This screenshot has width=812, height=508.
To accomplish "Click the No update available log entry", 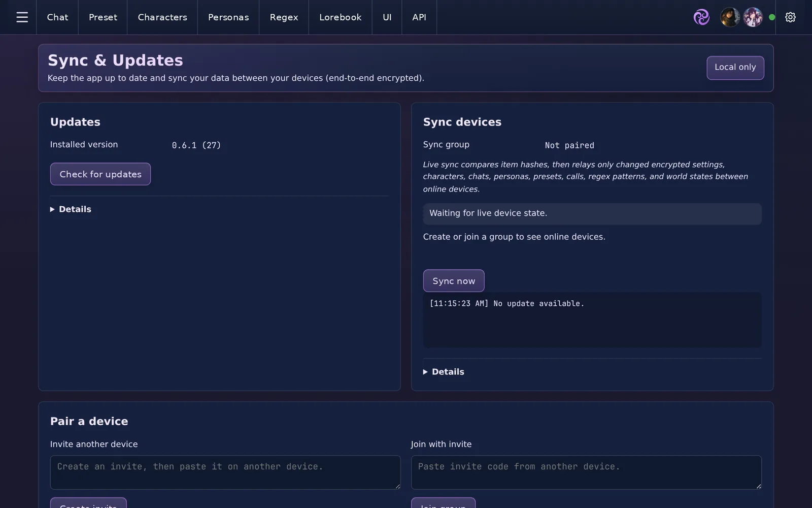I will coord(506,303).
